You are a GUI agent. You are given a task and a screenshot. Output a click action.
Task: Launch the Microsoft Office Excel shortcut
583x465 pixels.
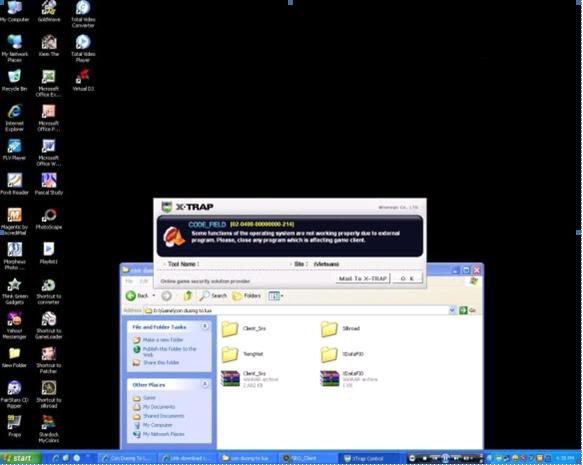[48, 83]
